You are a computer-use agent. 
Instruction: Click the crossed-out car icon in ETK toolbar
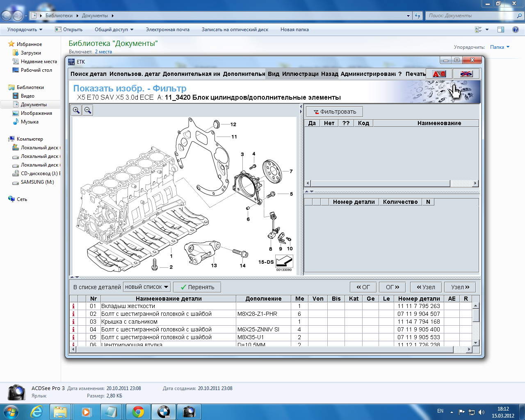click(x=466, y=74)
